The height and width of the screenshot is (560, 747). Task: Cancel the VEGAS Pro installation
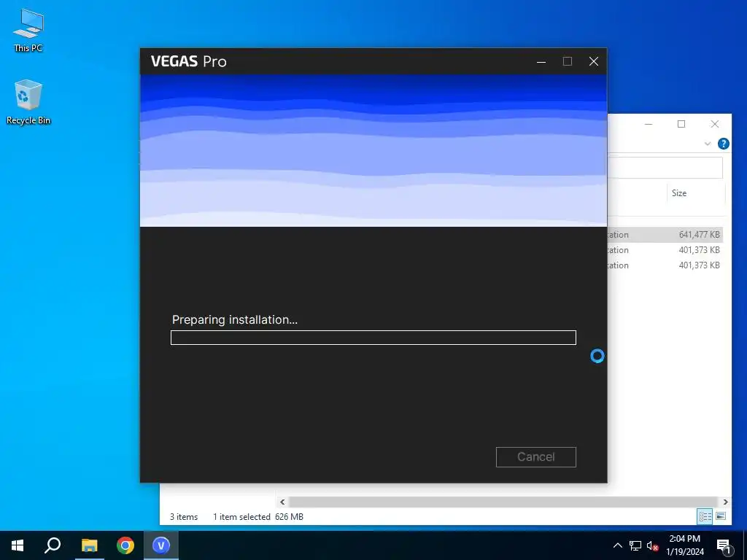(536, 456)
